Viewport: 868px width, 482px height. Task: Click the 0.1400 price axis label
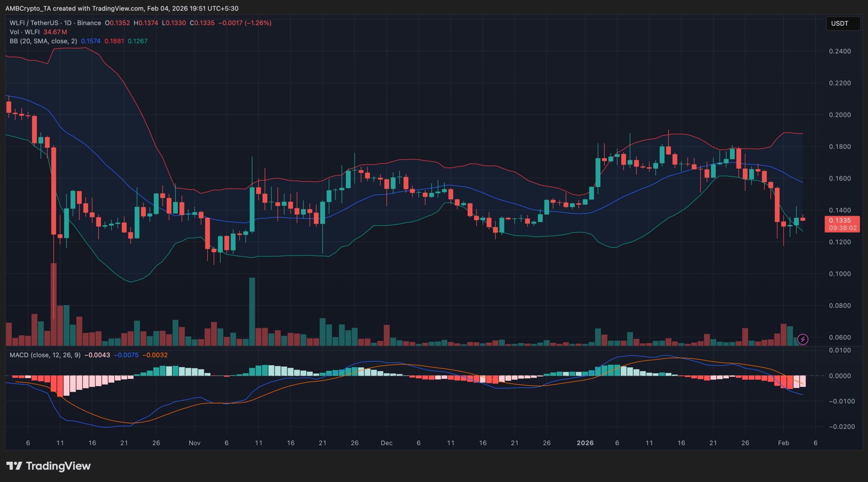[x=840, y=210]
